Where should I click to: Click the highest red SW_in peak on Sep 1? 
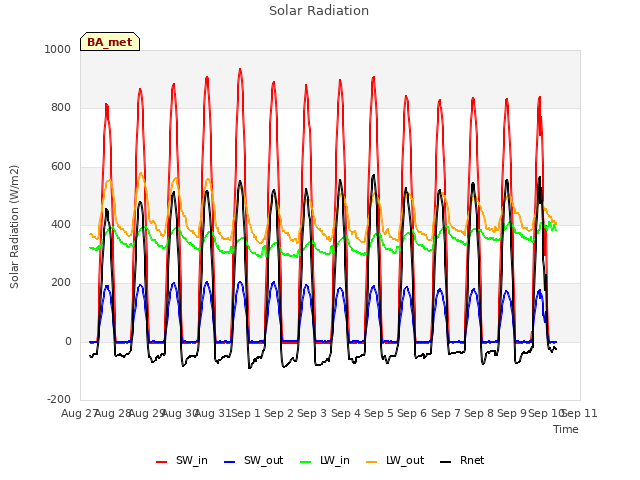coord(240,69)
